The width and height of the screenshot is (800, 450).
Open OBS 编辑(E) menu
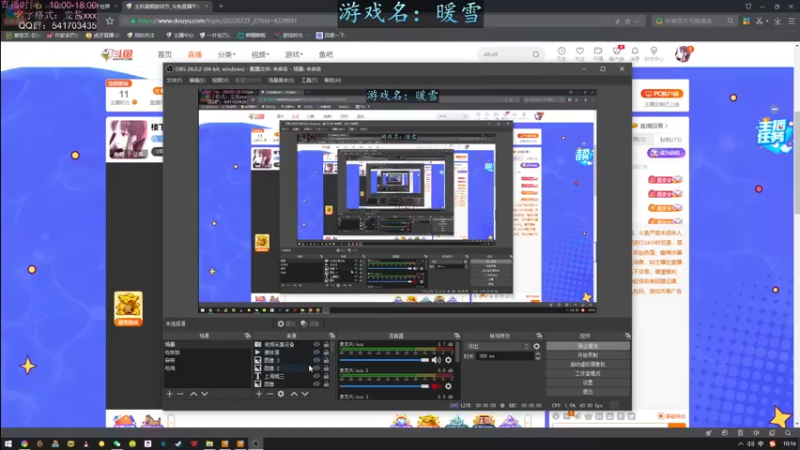(x=197, y=80)
